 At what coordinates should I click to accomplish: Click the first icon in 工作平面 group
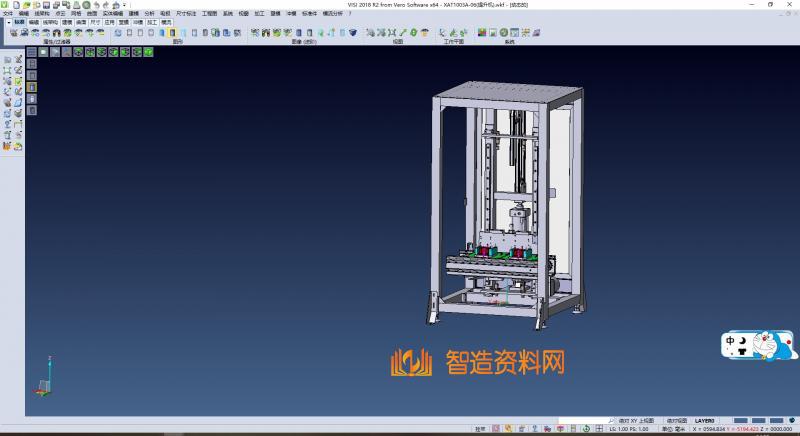point(442,33)
